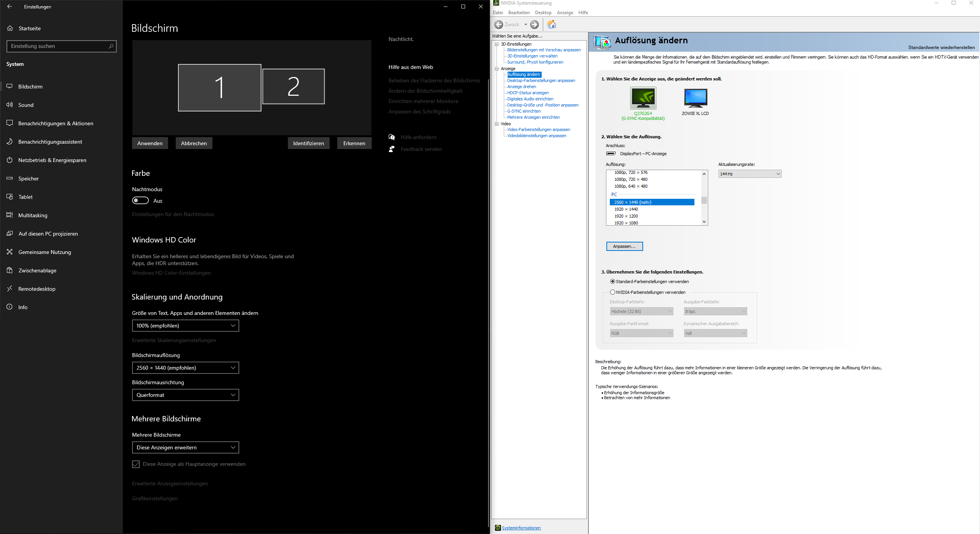This screenshot has height=534, width=980.
Task: Collapse the 3D-Einstellungen tree node
Action: click(x=497, y=44)
